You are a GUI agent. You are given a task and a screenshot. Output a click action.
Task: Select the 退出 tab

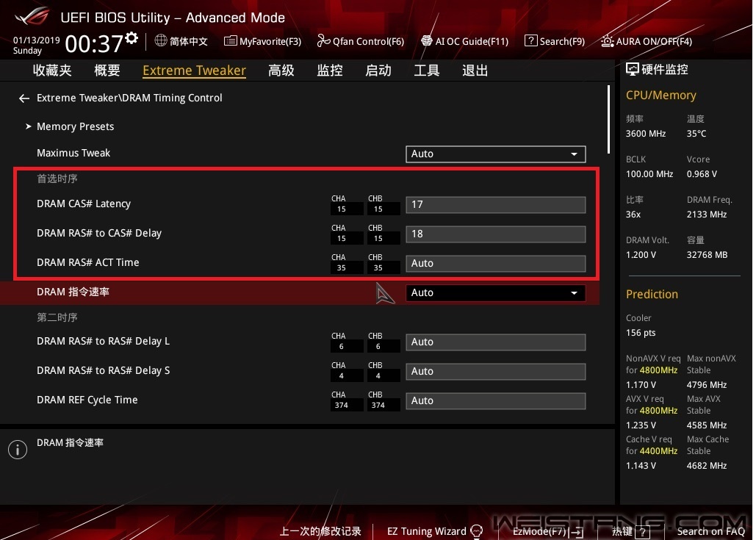[475, 71]
